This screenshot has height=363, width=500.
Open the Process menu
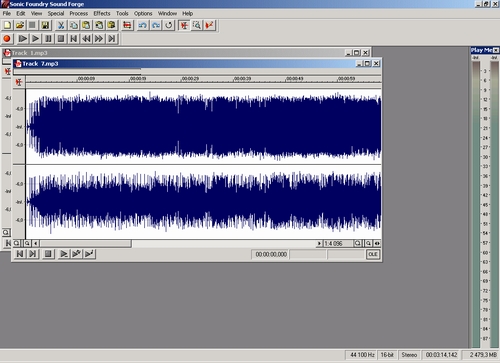coord(79,14)
